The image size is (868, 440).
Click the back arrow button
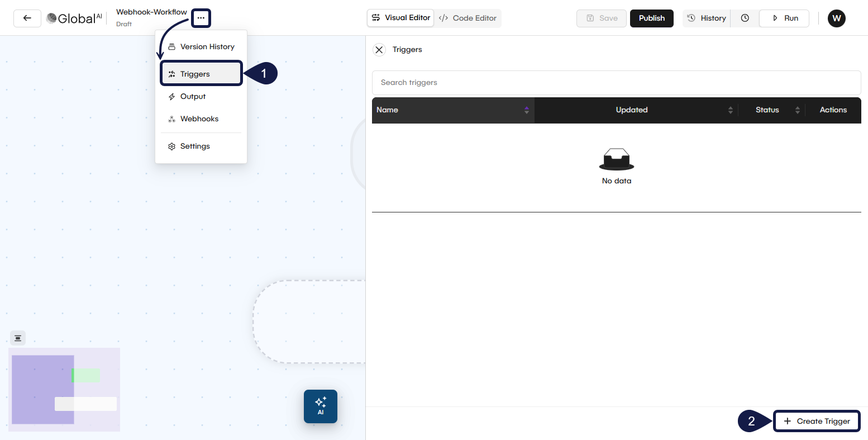(27, 18)
